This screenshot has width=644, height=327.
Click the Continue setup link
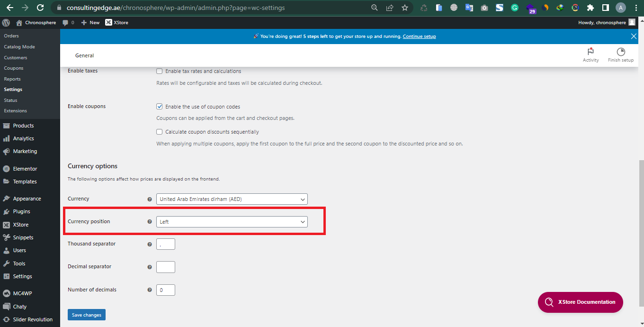(420, 36)
